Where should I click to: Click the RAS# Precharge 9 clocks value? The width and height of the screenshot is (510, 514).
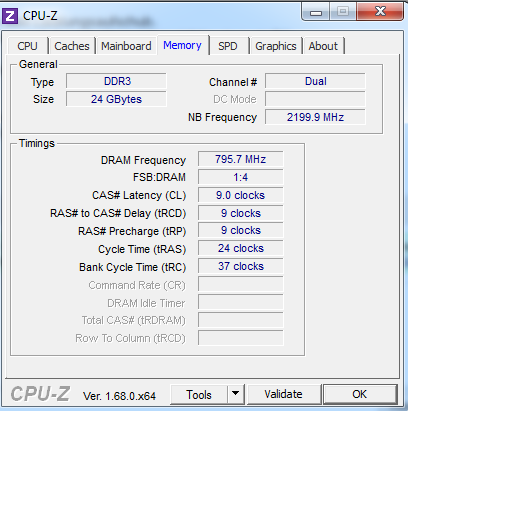pyautogui.click(x=241, y=230)
